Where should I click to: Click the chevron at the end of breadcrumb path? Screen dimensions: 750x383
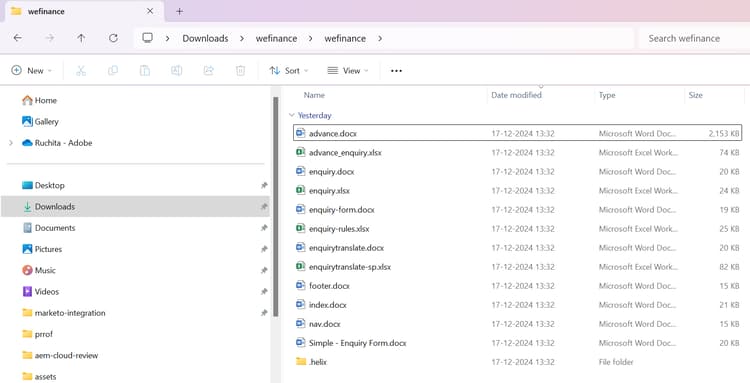coord(380,38)
